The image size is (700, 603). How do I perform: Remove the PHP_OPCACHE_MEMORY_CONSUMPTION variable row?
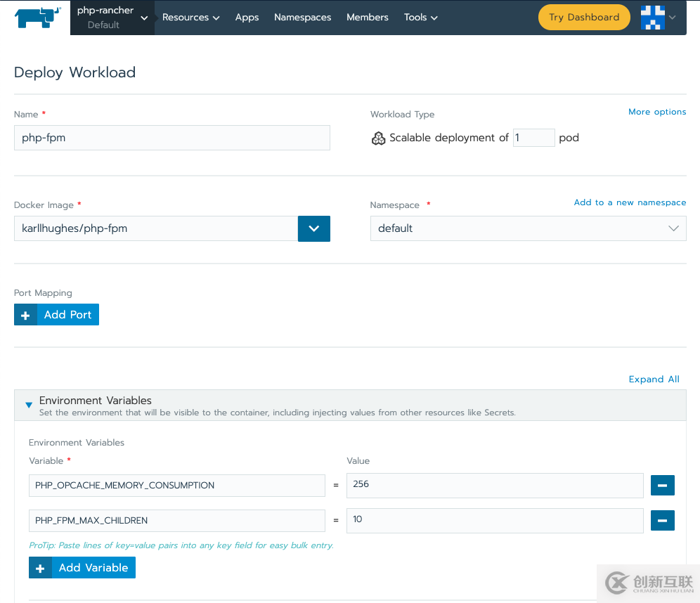[x=663, y=486]
